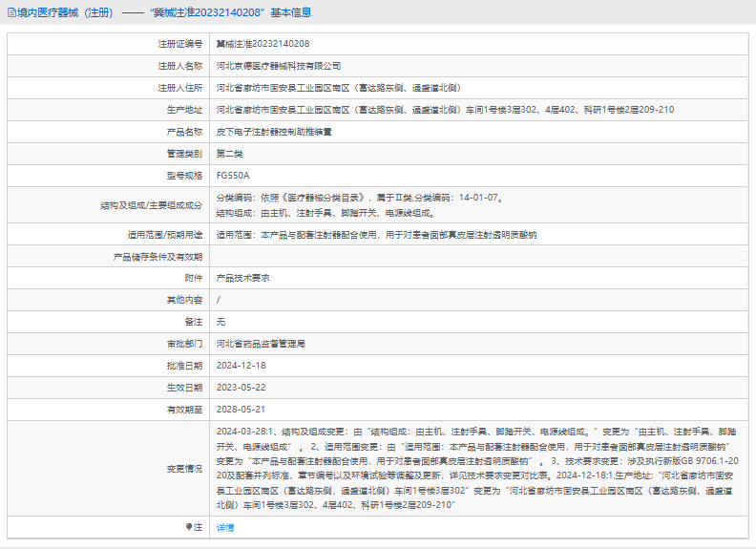Screen dimensions: 756x549
Task: Click the 批准日期 row label
Action: [184, 366]
